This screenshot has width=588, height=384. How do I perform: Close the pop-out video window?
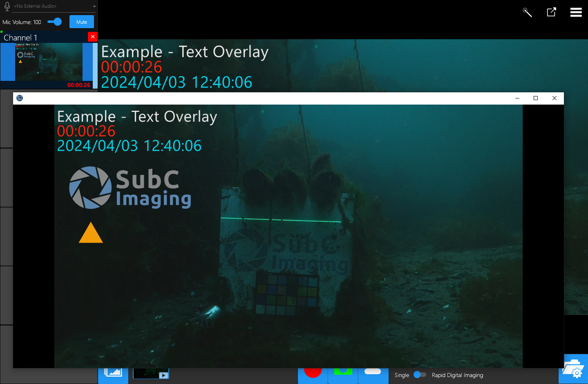click(554, 98)
